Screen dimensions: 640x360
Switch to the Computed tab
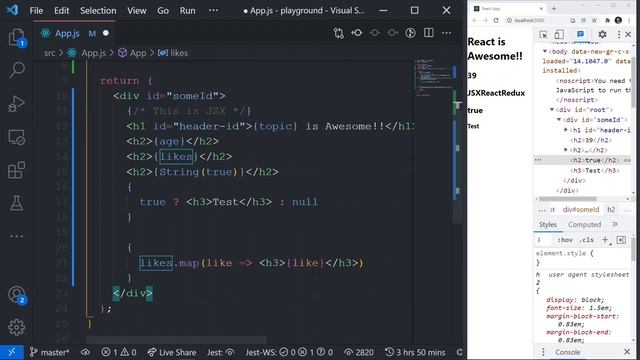click(584, 224)
